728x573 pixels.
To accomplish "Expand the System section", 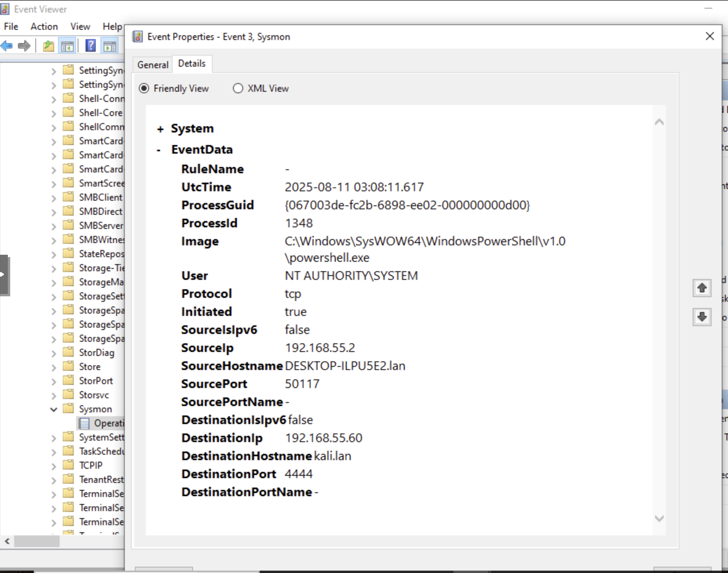I will point(160,129).
